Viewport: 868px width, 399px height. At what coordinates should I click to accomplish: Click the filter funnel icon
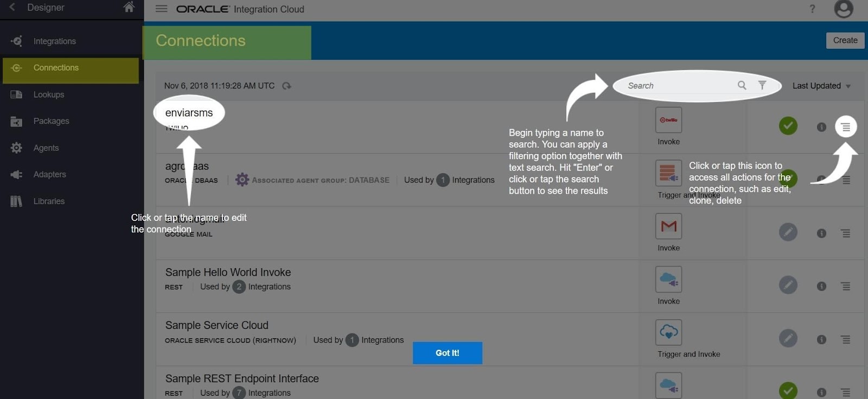762,85
